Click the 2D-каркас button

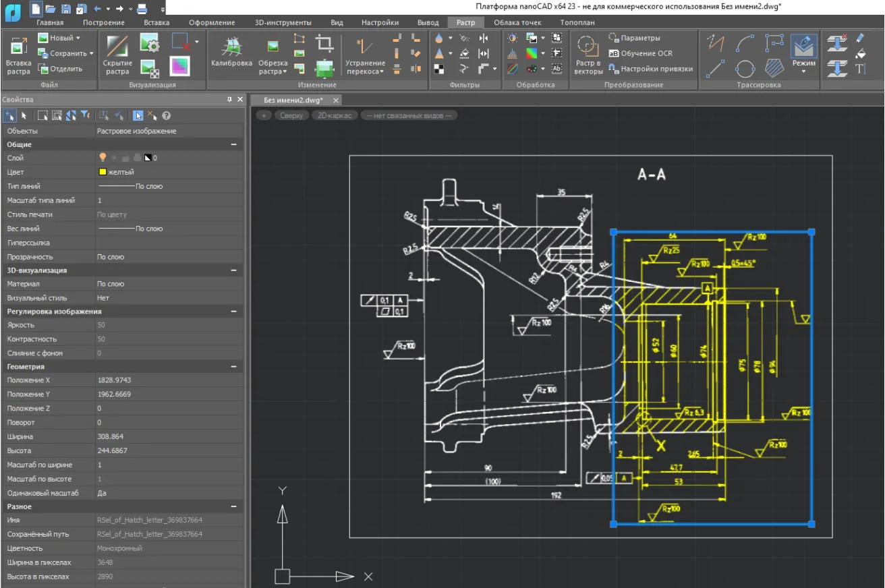coord(335,115)
